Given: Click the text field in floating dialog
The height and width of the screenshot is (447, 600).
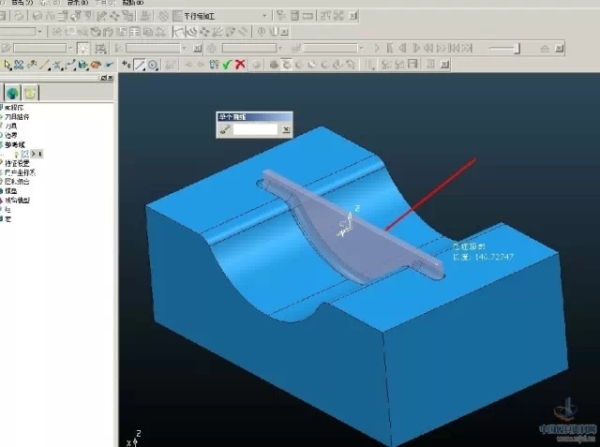Looking at the screenshot, I should (x=257, y=129).
